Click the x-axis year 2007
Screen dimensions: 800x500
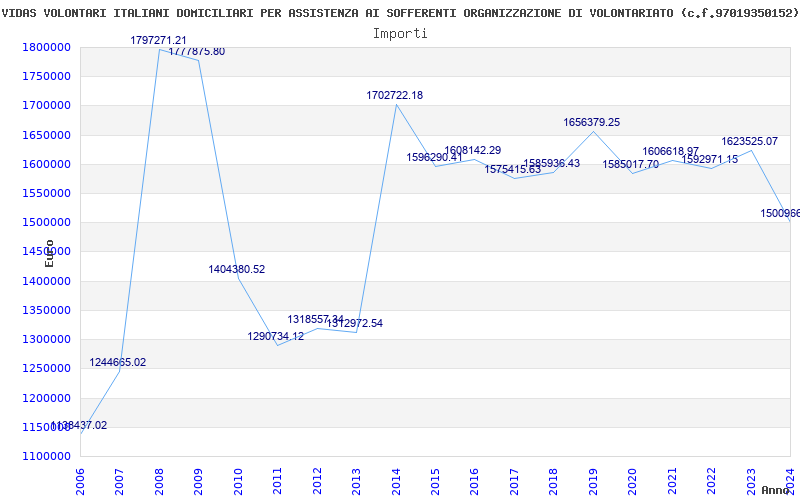pyautogui.click(x=119, y=481)
